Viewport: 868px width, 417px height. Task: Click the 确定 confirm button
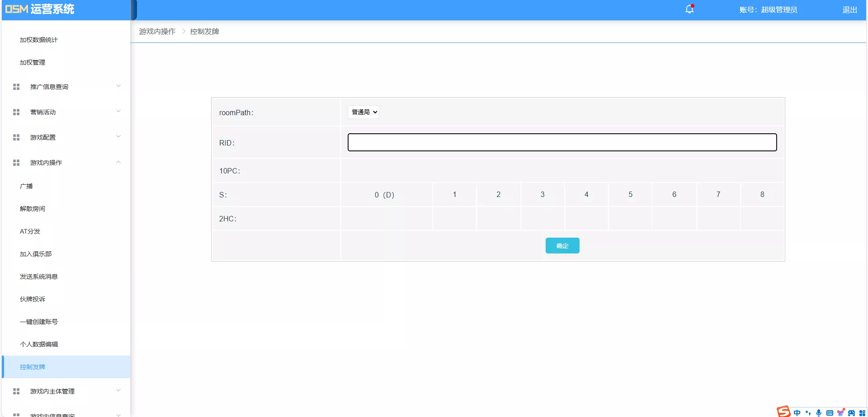pyautogui.click(x=562, y=246)
